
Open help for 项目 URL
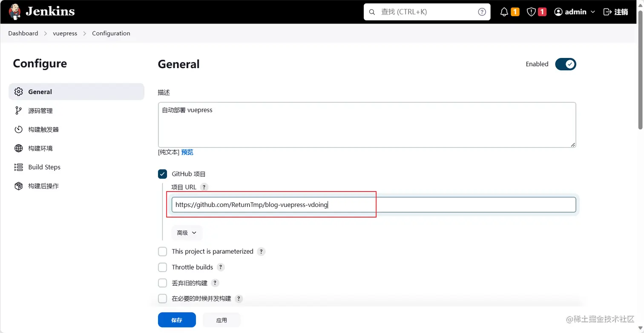point(204,187)
